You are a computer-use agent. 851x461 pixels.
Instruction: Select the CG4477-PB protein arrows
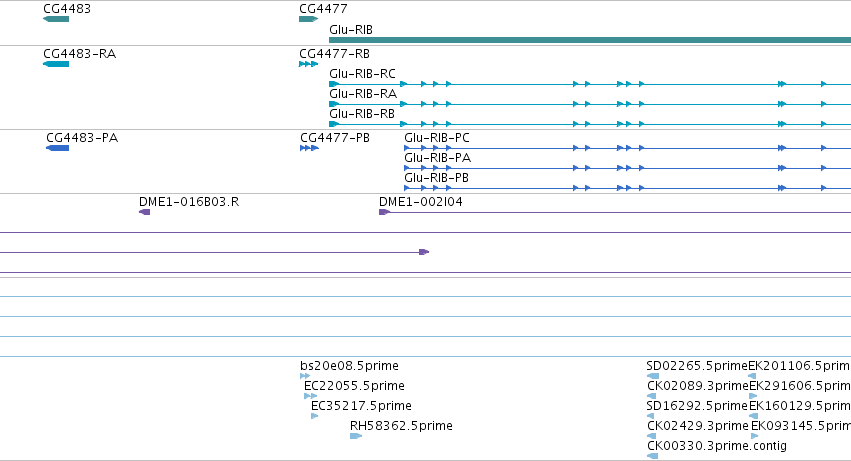309,148
